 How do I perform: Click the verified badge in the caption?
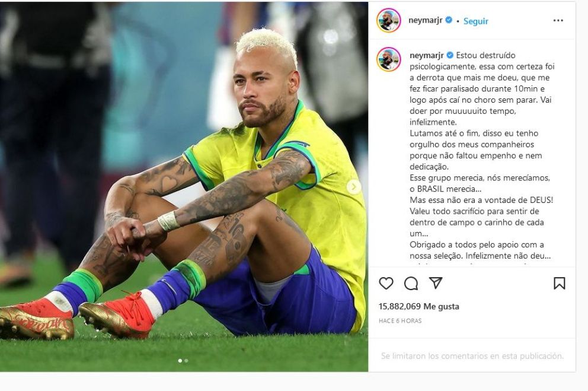pyautogui.click(x=450, y=55)
